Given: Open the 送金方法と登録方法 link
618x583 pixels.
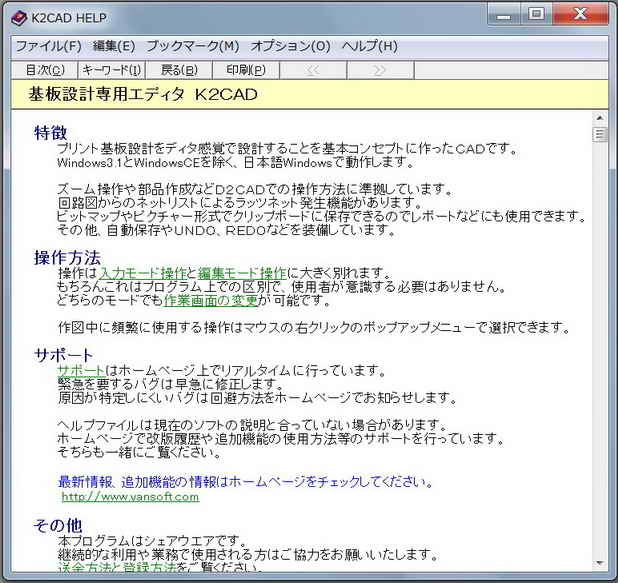Looking at the screenshot, I should point(117,567).
